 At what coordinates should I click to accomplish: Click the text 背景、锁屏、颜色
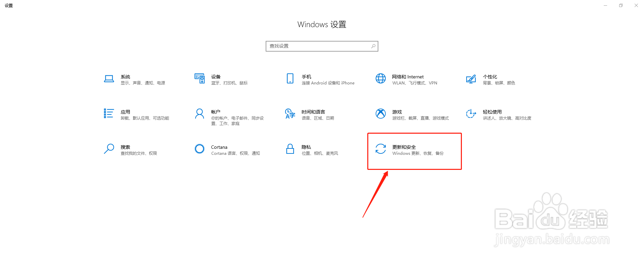point(499,83)
